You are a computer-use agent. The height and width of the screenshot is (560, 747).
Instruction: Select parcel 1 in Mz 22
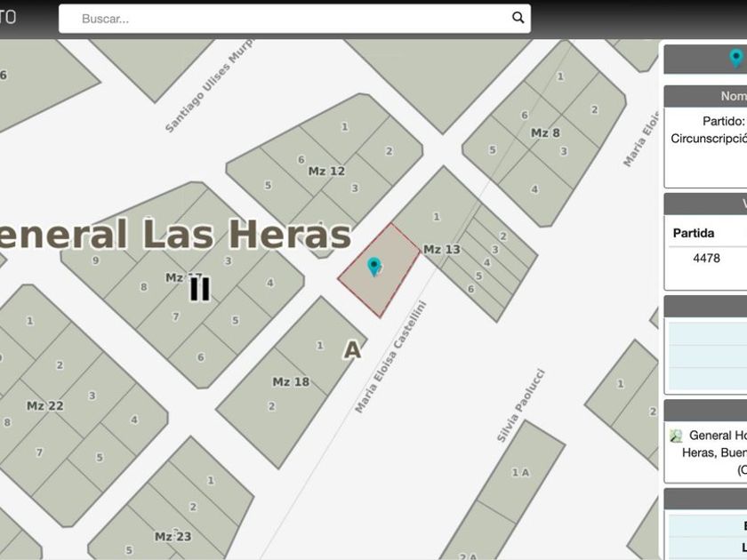(x=30, y=321)
